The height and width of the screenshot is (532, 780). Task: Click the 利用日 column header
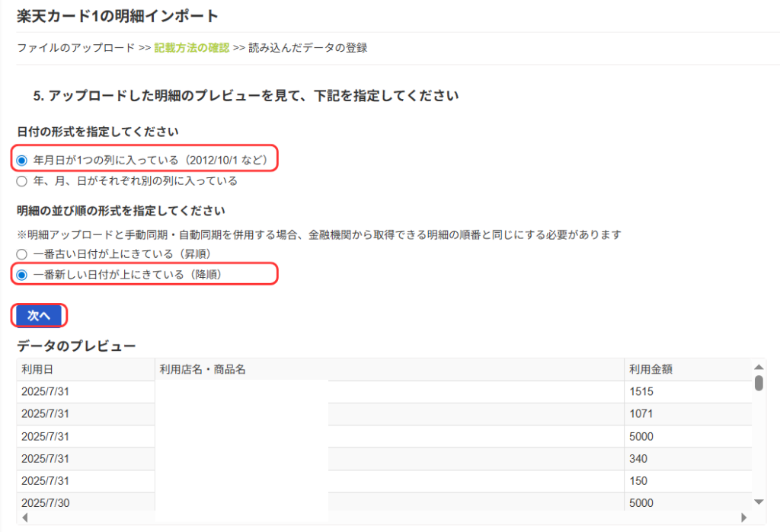[37, 370]
